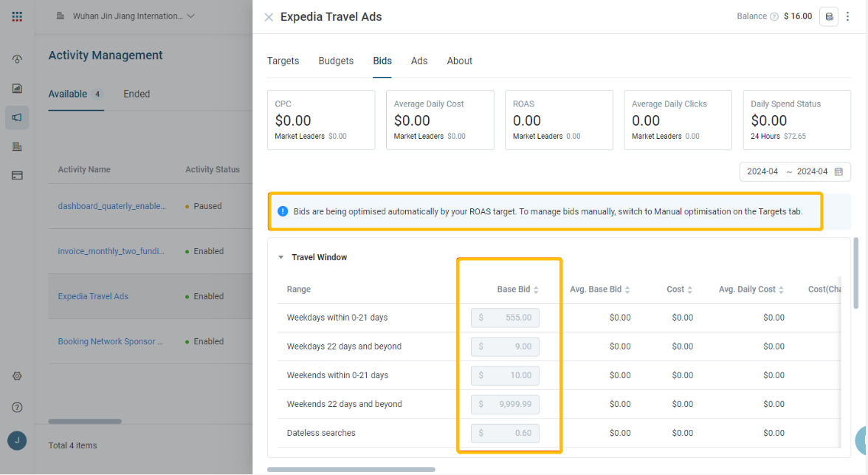Open the Wuhan Jin Jiang property dropdown
The height and width of the screenshot is (475, 868).
point(125,16)
